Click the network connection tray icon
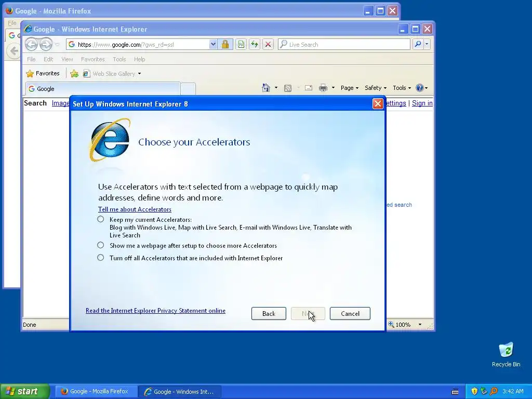 pyautogui.click(x=484, y=391)
